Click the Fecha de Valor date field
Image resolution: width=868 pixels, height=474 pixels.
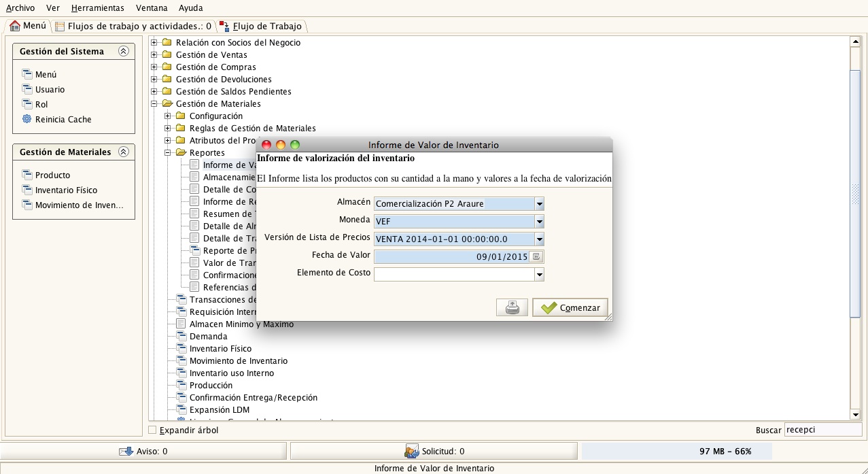point(451,257)
